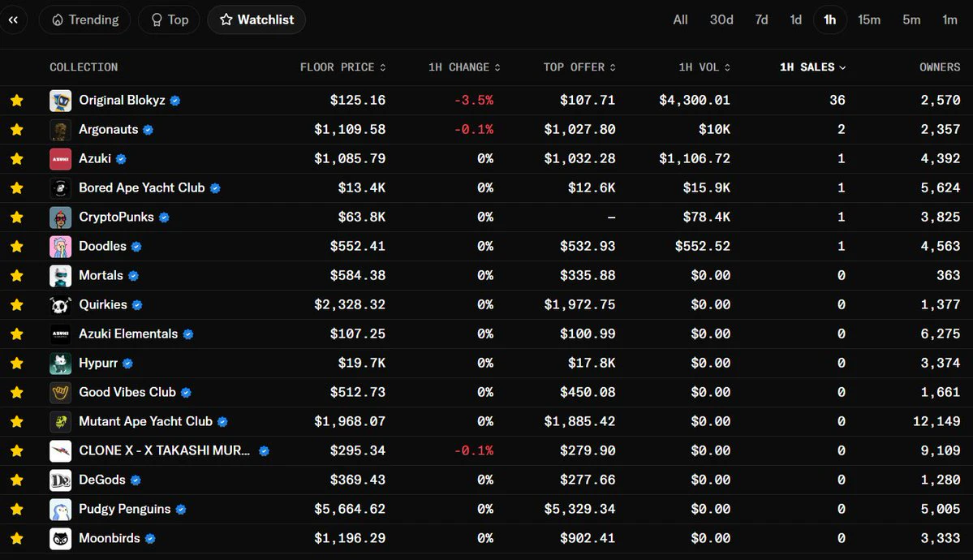Screen dimensions: 973x560
Task: Unstar Argonauts from the watchlist
Action: pyautogui.click(x=17, y=130)
